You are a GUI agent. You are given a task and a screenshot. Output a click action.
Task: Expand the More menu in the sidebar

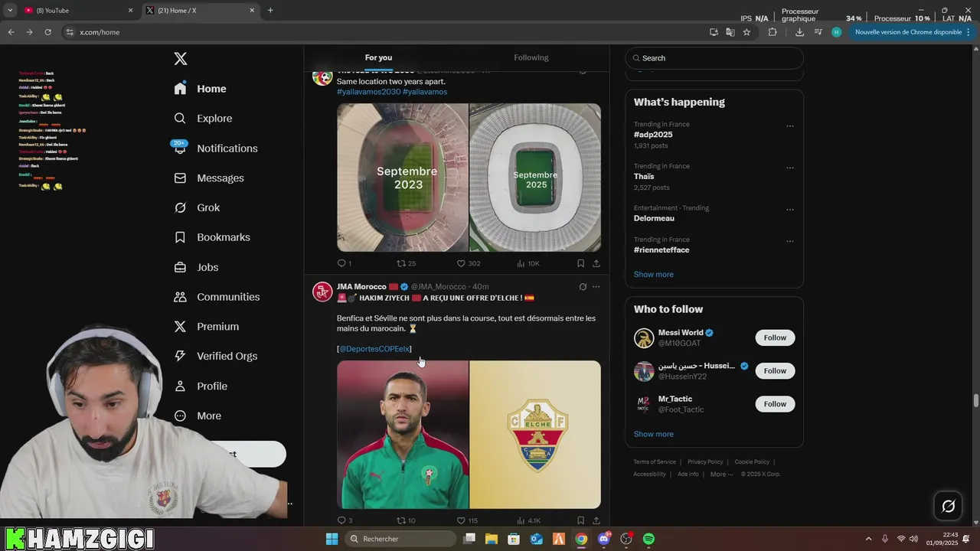198,416
